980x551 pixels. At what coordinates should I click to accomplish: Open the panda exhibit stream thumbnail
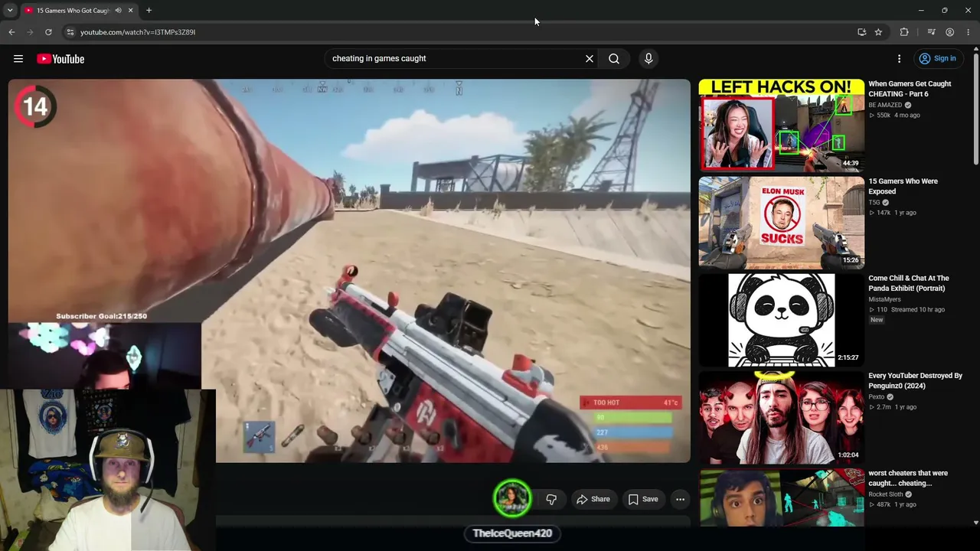(781, 320)
